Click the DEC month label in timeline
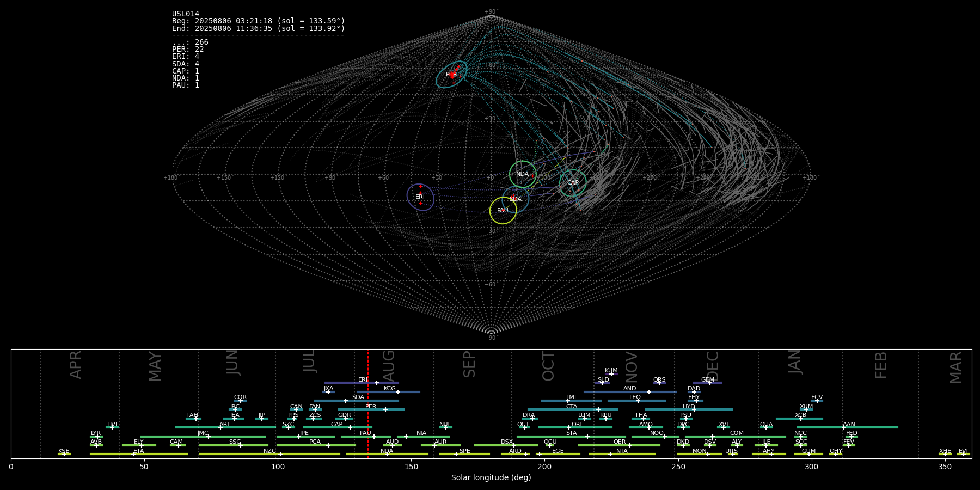 click(713, 365)
